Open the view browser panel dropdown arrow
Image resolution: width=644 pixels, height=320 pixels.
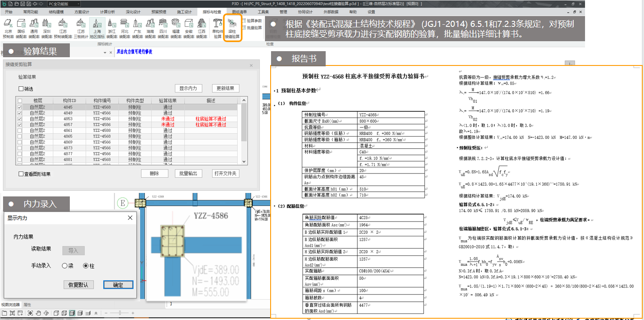tap(105, 52)
